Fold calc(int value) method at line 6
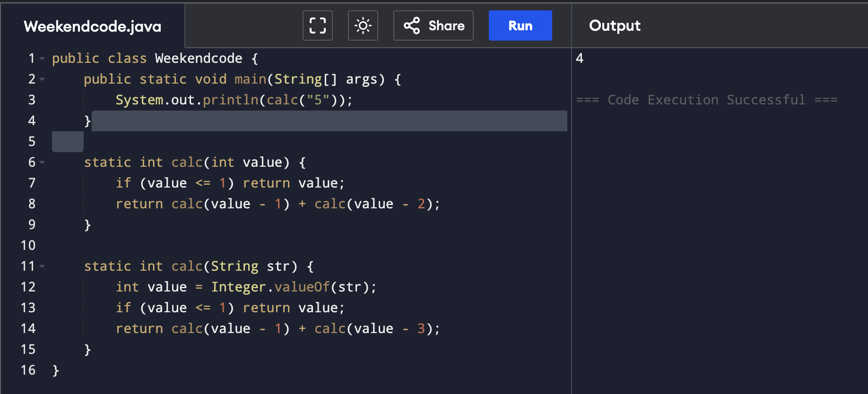This screenshot has height=394, width=868. [x=42, y=163]
